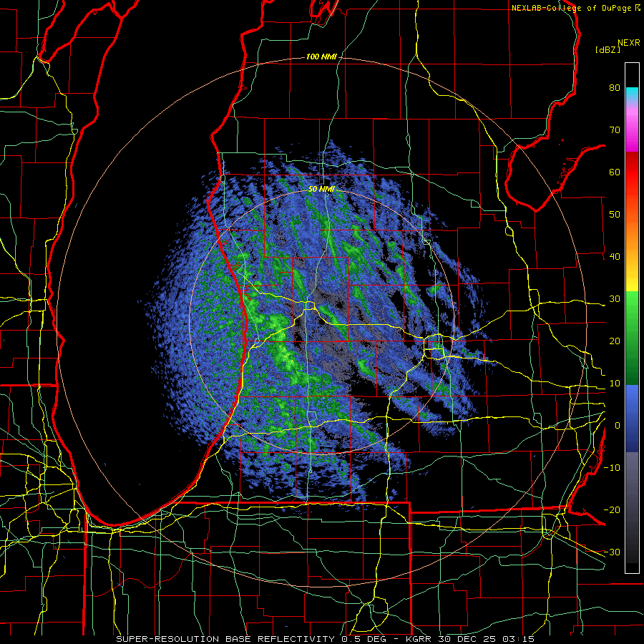644x644 pixels.
Task: Click the -20 value on the dBZ scale
Action: (612, 510)
